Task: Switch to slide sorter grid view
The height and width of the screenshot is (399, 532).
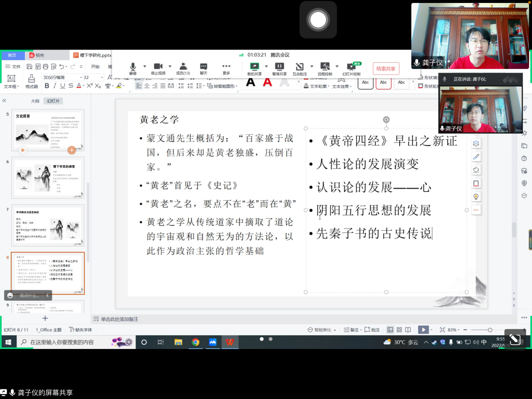Action: (399, 330)
